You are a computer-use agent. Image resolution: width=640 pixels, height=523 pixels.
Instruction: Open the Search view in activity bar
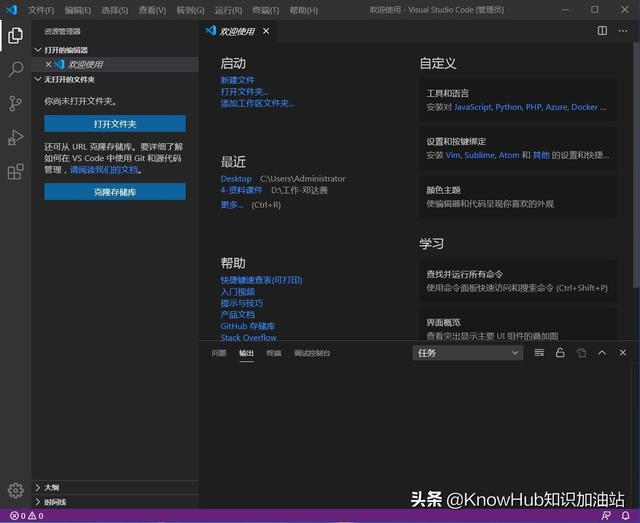point(16,69)
